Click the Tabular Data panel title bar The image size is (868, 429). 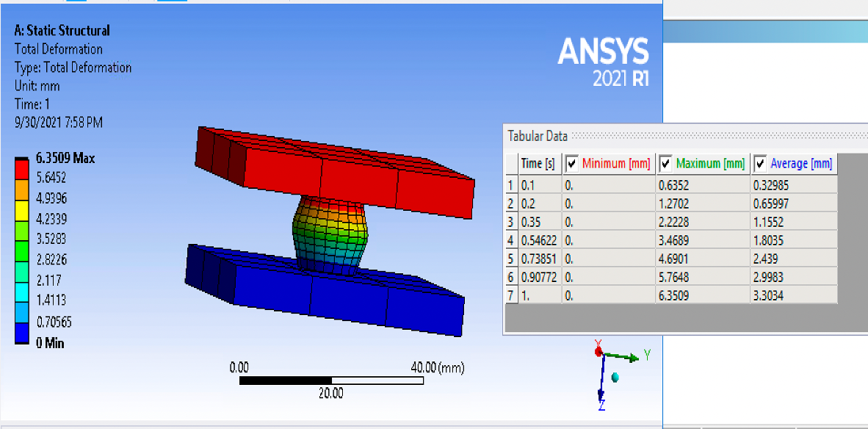pyautogui.click(x=537, y=136)
